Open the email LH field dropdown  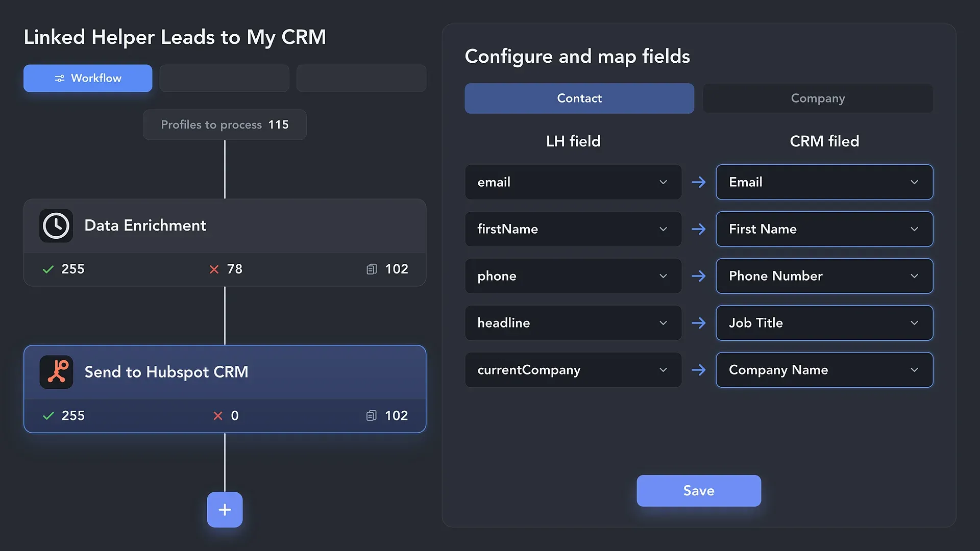(x=573, y=182)
